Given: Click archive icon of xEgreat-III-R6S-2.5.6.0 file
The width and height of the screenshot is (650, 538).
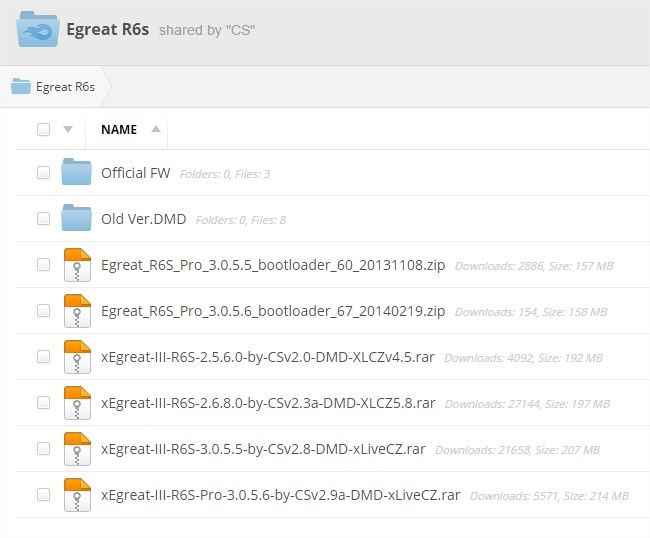Looking at the screenshot, I should coord(77,357).
